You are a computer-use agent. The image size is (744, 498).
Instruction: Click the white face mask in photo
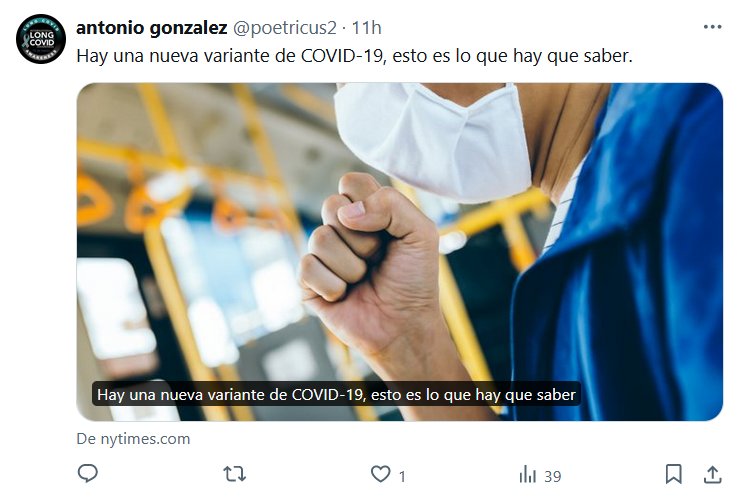433,140
